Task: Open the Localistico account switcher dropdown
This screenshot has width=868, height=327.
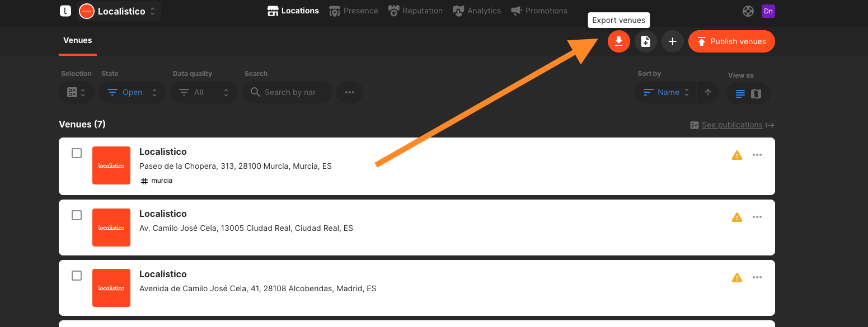Action: point(119,11)
